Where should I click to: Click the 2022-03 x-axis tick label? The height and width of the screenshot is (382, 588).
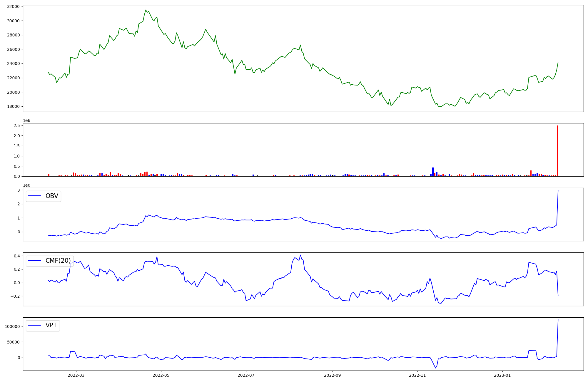pos(76,375)
